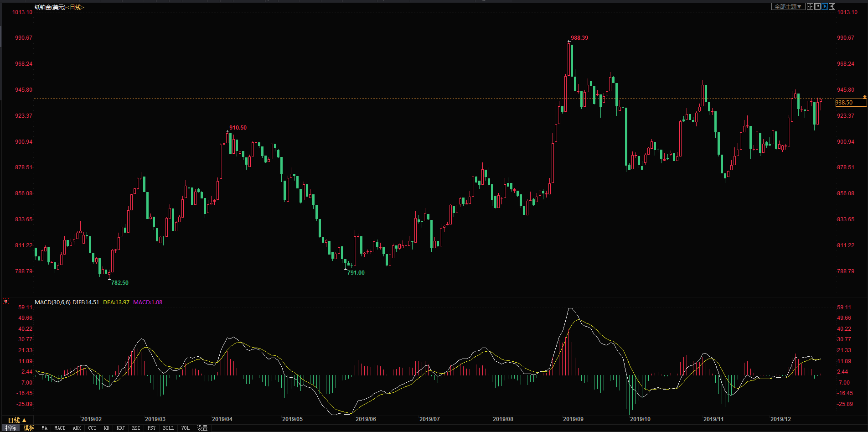Expand the 日线 period selector at bottom
Viewport: 868px width, 432px height.
pyautogui.click(x=17, y=420)
